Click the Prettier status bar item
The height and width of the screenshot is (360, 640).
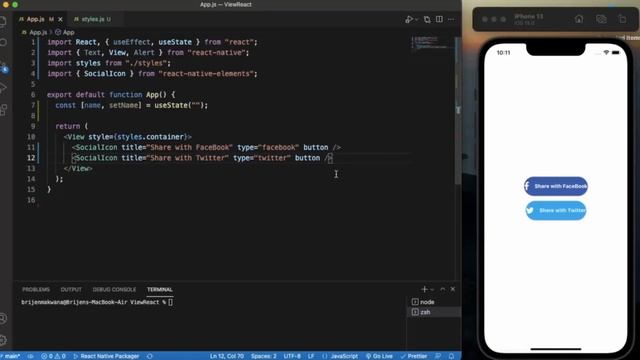click(x=413, y=356)
